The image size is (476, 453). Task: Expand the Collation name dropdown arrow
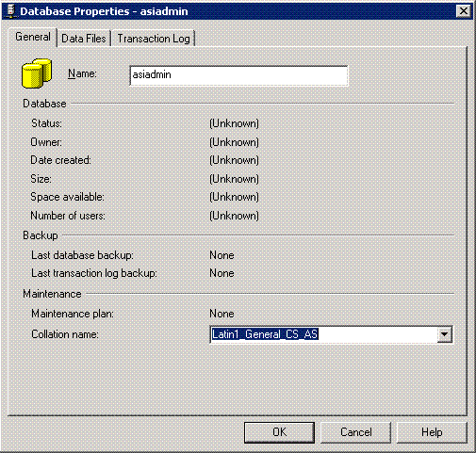tap(444, 334)
